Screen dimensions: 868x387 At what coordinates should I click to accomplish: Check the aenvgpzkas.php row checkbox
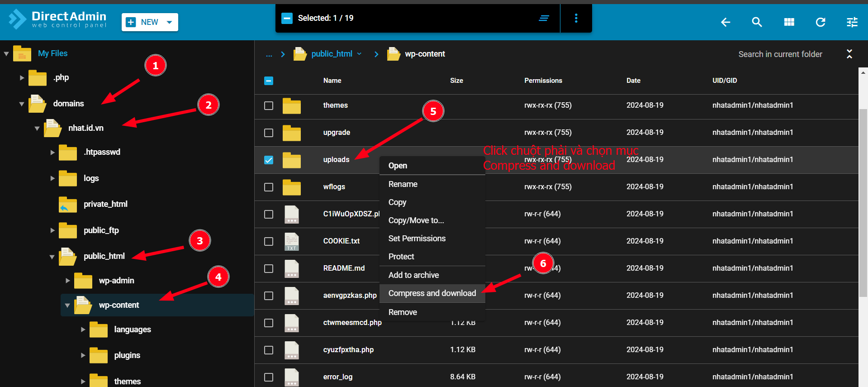tap(269, 296)
